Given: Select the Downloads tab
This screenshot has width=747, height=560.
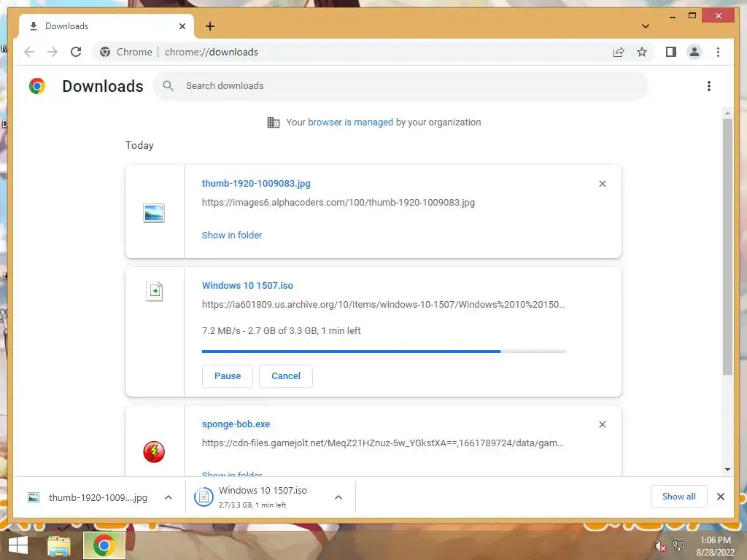Looking at the screenshot, I should click(107, 26).
